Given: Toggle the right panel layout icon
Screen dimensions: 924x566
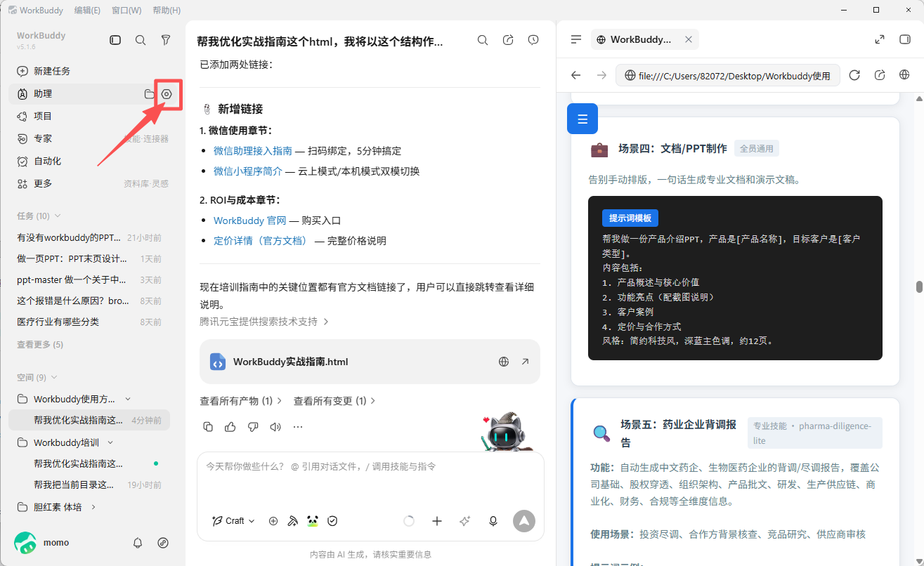Looking at the screenshot, I should 905,39.
